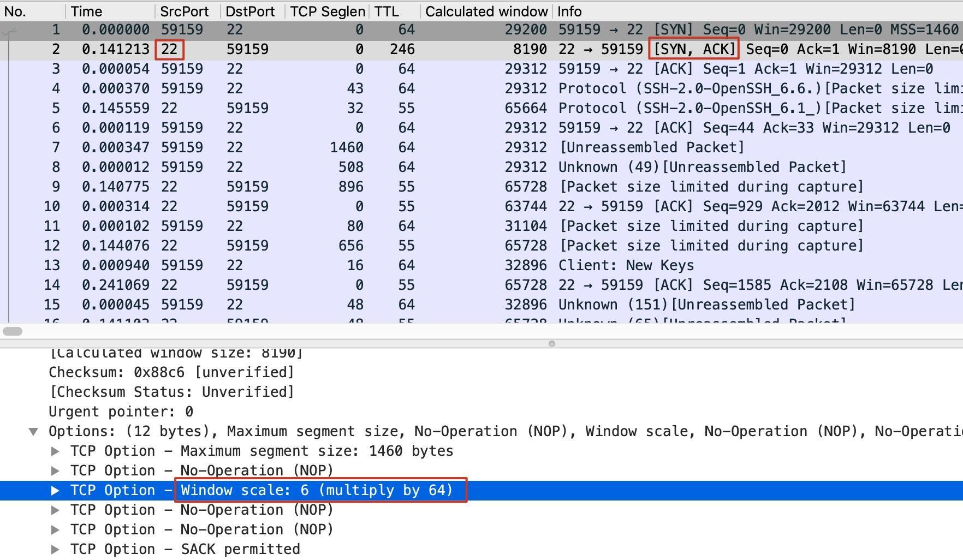Click the pane divider handle dot
Screen dimensions: 963x560
click(552, 344)
